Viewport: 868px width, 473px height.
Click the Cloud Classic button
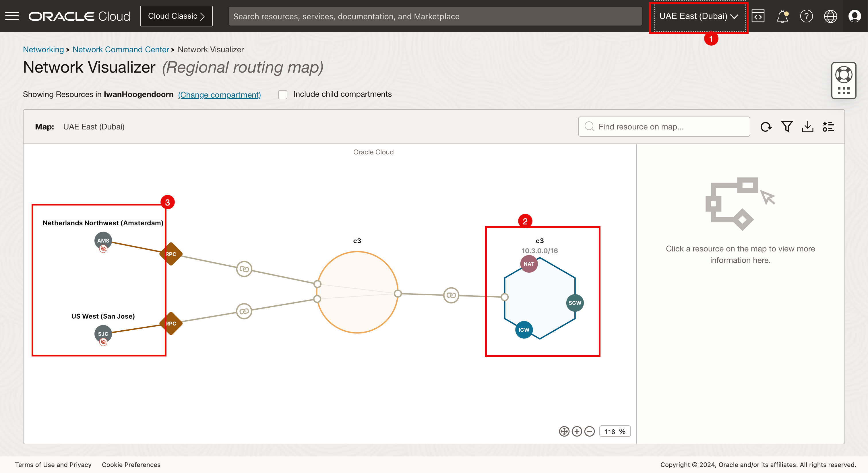(176, 16)
